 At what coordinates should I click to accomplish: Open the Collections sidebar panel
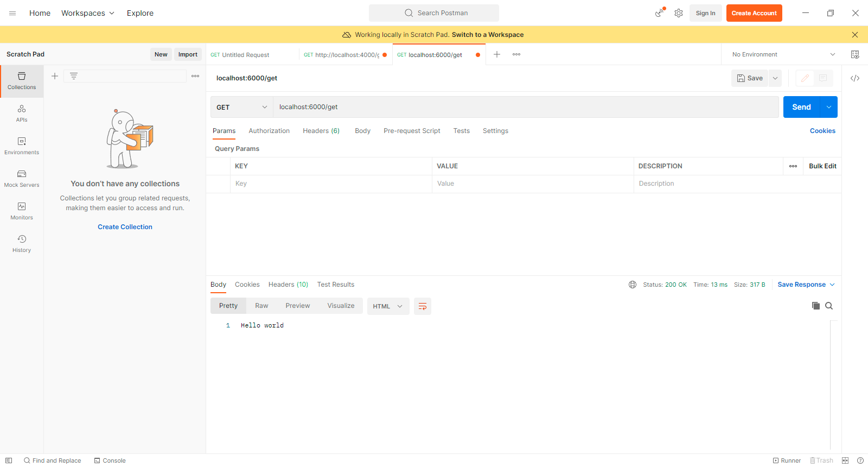[x=22, y=81]
